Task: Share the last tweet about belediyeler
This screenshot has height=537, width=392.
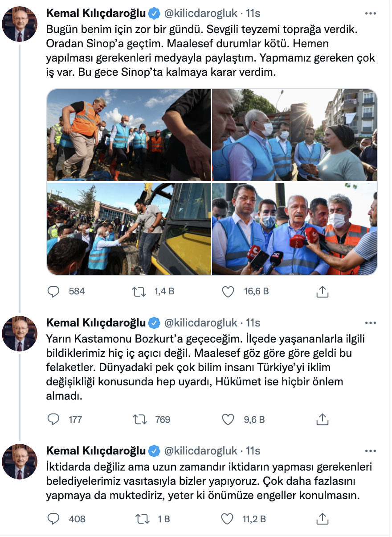Action: [x=322, y=519]
